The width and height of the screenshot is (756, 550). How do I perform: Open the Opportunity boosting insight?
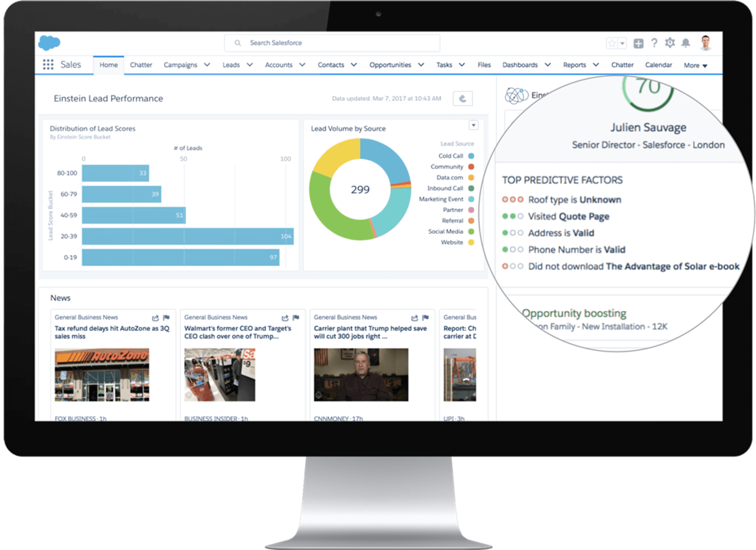click(x=574, y=313)
